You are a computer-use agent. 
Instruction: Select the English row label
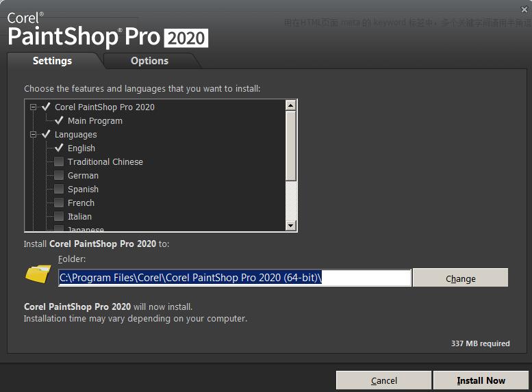click(81, 148)
